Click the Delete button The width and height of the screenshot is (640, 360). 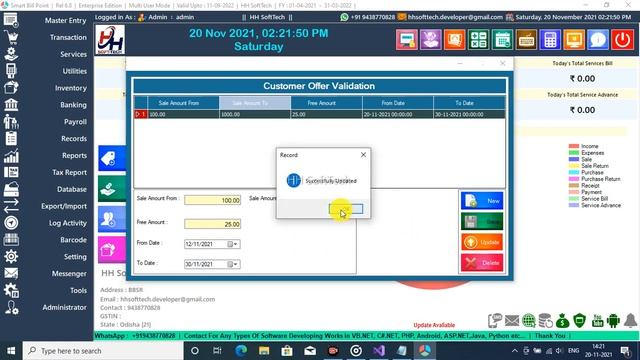(x=482, y=263)
